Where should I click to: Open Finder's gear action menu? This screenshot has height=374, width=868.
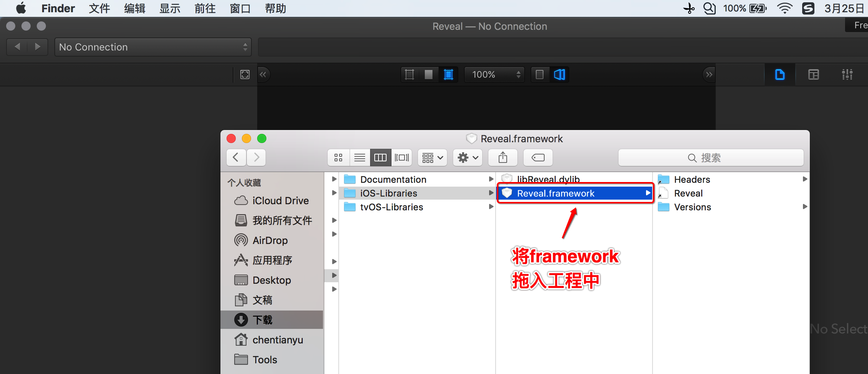point(468,158)
